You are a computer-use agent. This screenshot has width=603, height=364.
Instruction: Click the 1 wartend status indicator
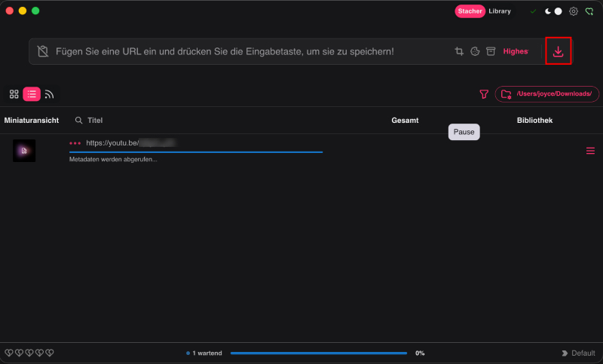204,353
